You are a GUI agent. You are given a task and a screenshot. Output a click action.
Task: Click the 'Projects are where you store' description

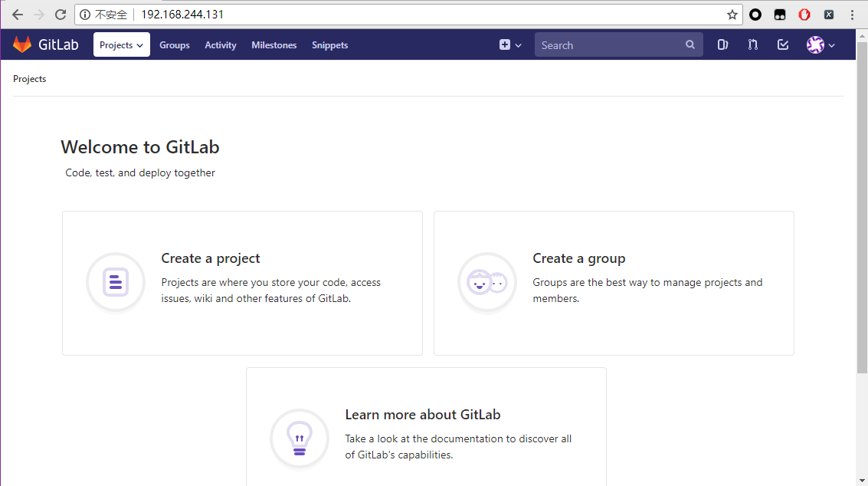pos(270,291)
